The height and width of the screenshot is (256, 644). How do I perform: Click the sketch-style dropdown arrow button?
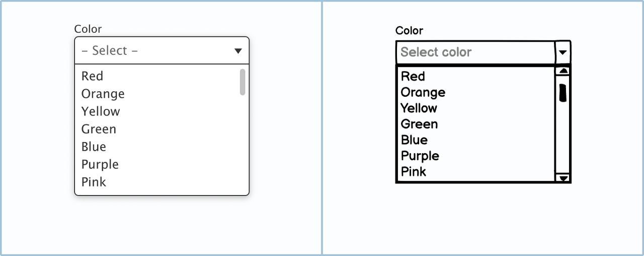(x=563, y=52)
